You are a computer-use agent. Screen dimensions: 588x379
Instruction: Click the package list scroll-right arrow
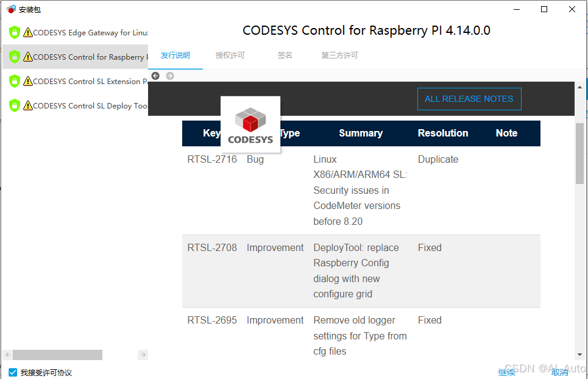[143, 355]
